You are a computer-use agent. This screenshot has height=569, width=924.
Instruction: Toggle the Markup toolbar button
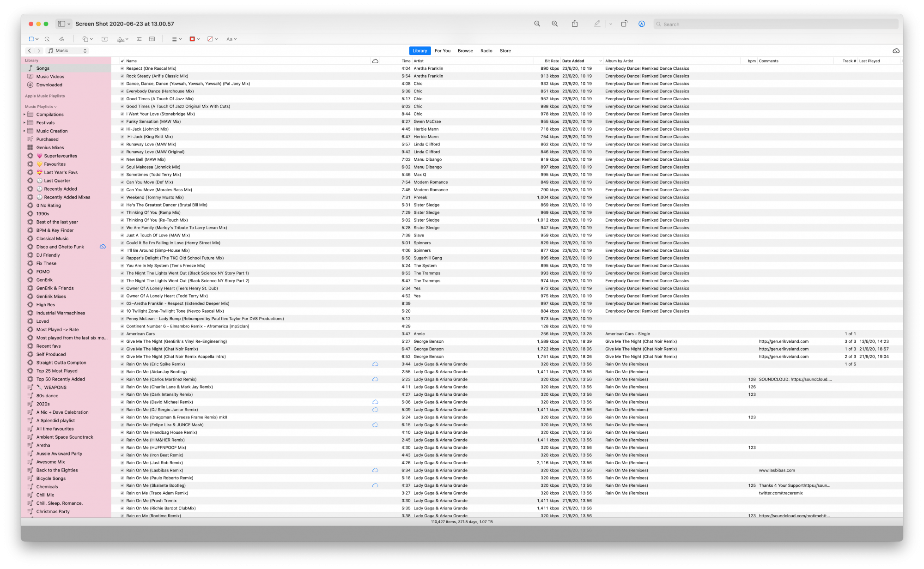tap(641, 24)
